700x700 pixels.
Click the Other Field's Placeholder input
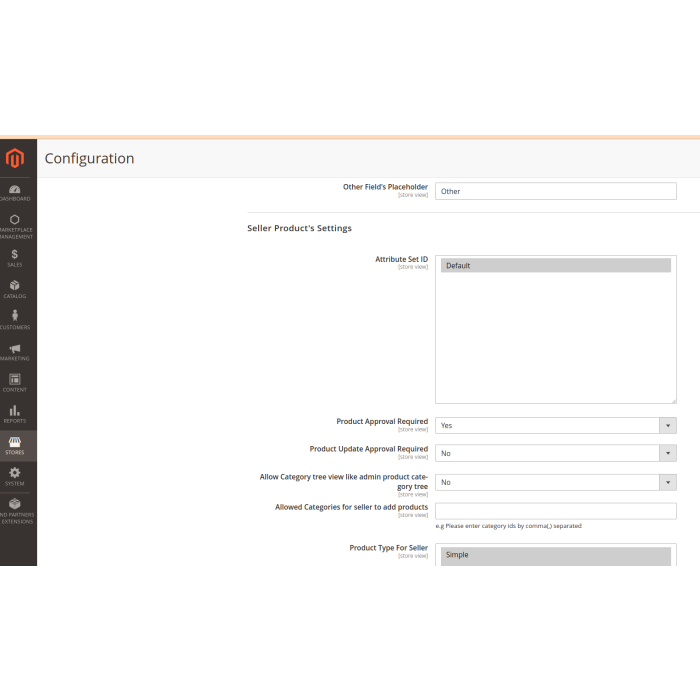click(555, 191)
